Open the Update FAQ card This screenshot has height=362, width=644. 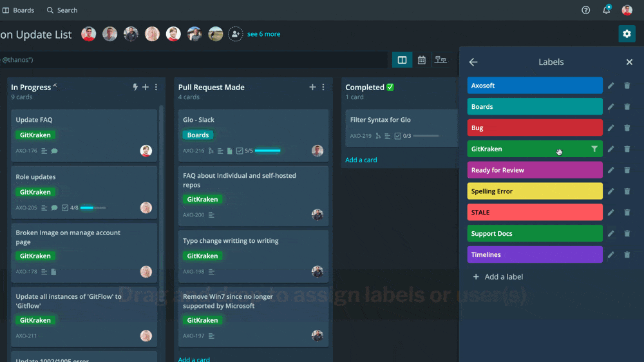pos(84,135)
